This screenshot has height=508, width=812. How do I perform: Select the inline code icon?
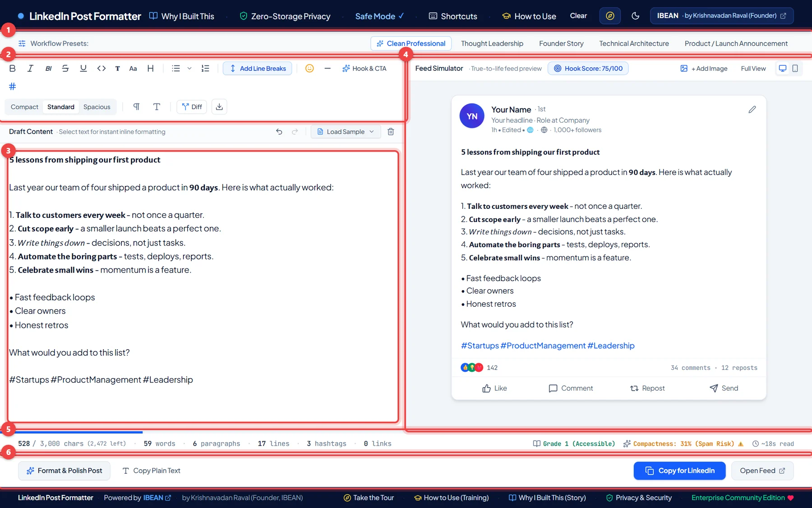101,69
